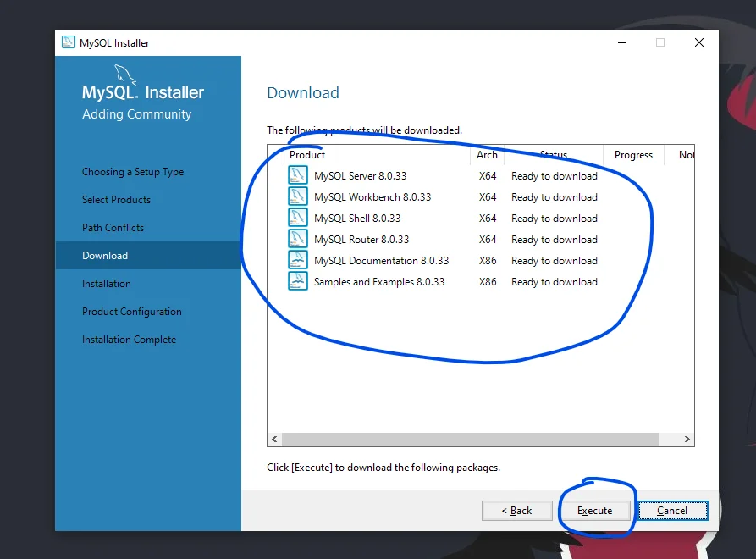Click the MySQL Workbench 8.0.33 product icon
Image resolution: width=756 pixels, height=559 pixels.
[x=297, y=196]
